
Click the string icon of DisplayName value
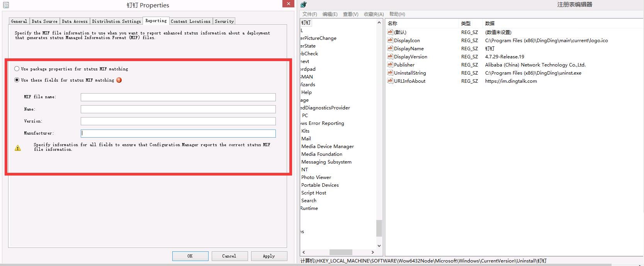point(390,48)
